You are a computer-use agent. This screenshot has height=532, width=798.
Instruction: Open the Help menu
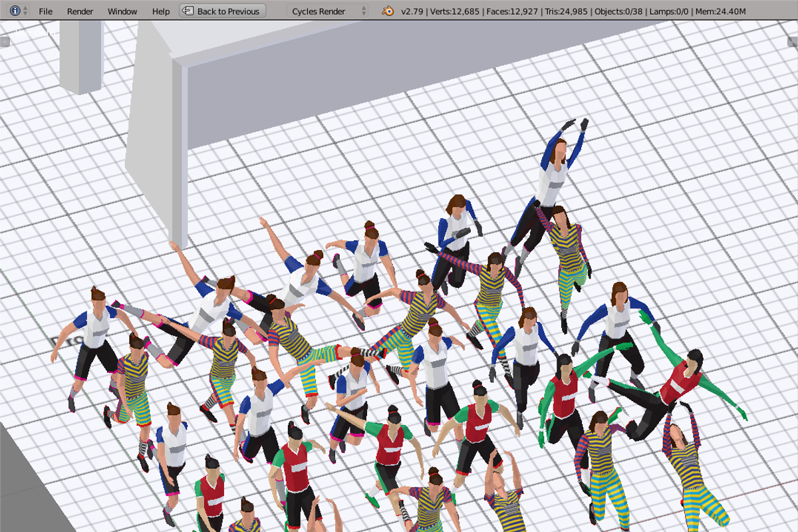160,11
